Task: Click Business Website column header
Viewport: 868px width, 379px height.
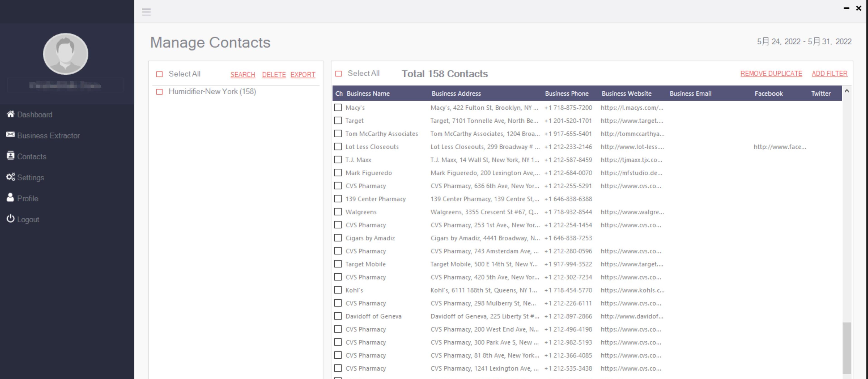Action: click(x=626, y=94)
